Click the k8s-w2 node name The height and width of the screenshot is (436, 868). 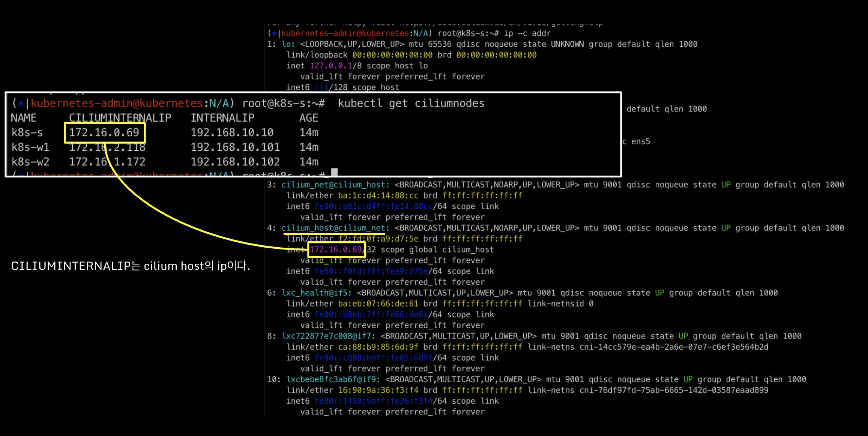point(30,162)
